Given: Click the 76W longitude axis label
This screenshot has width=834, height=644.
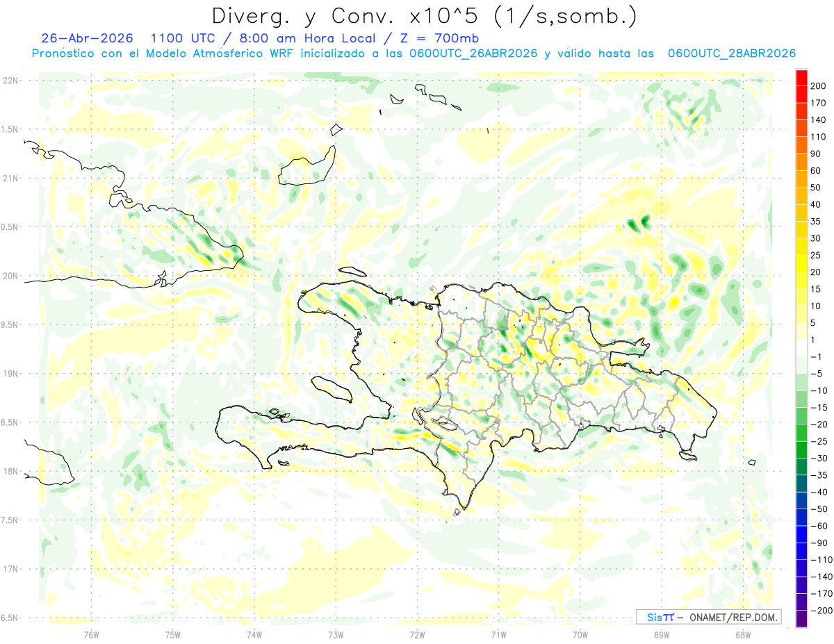Looking at the screenshot, I should click(x=91, y=634).
